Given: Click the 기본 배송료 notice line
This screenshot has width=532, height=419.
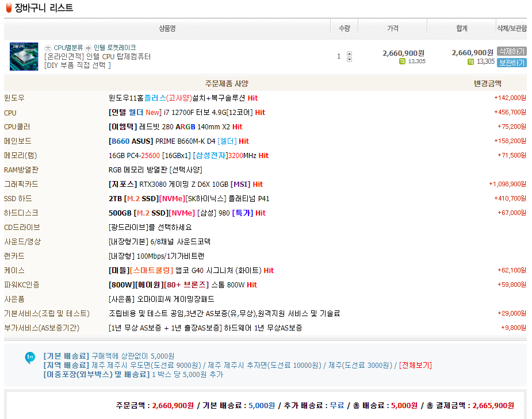Looking at the screenshot, I should click(109, 356).
